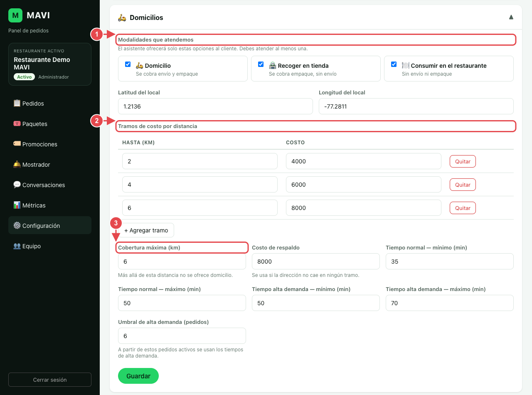
Task: Click the store icon on Recoger en tienda
Action: (x=273, y=65)
